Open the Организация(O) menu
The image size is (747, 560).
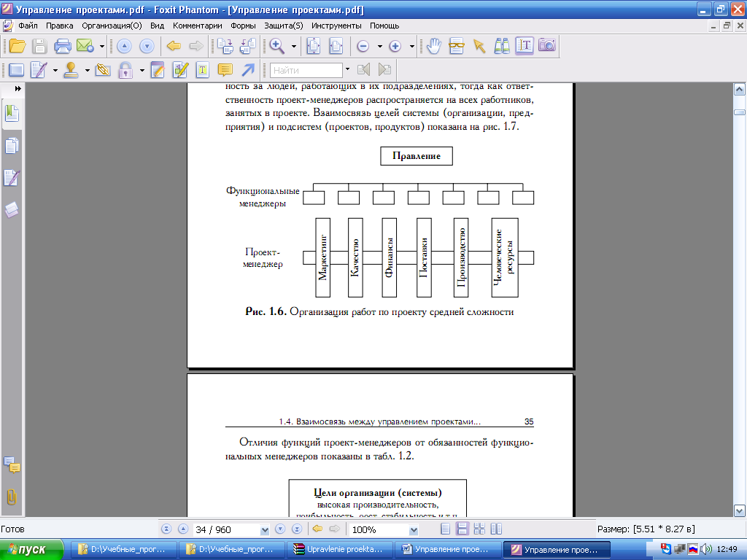pyautogui.click(x=112, y=26)
